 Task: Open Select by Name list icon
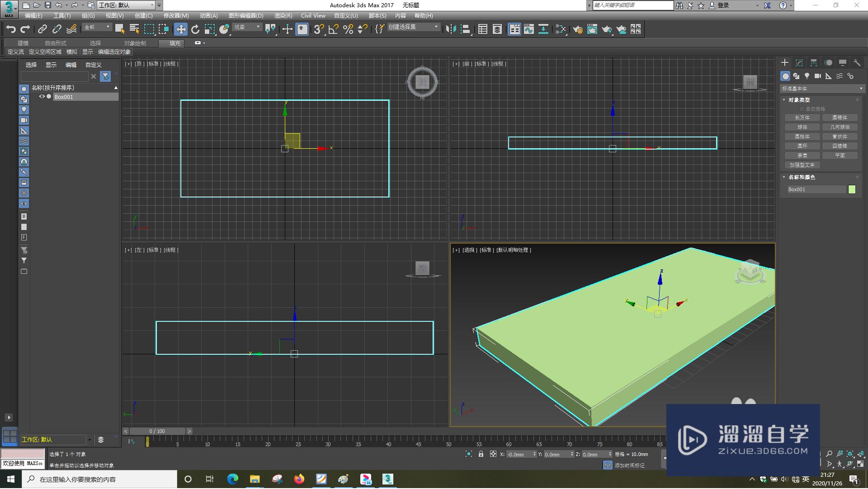coord(134,29)
